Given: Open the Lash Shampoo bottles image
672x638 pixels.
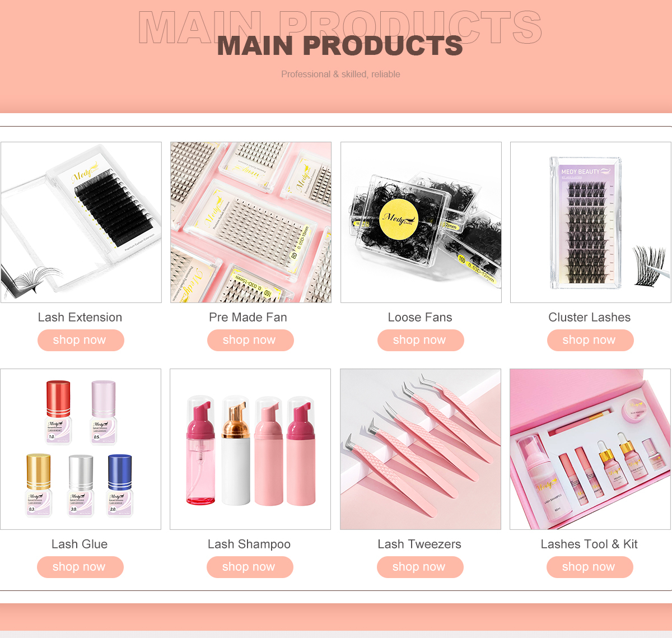Looking at the screenshot, I should point(250,449).
